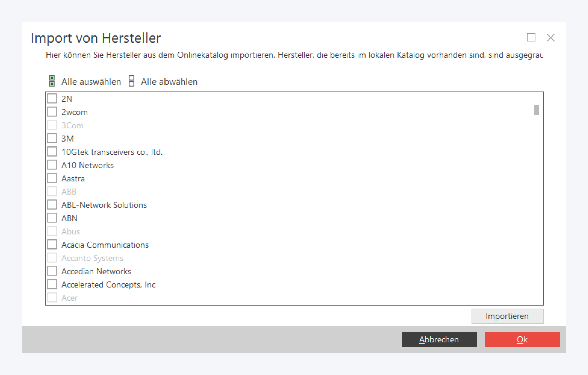The image size is (588, 375).
Task: Enable Accedian Networks checkbox
Action: [52, 271]
